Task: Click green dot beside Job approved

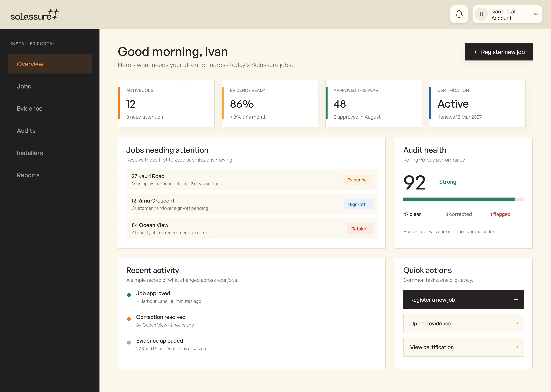Action: tap(129, 295)
